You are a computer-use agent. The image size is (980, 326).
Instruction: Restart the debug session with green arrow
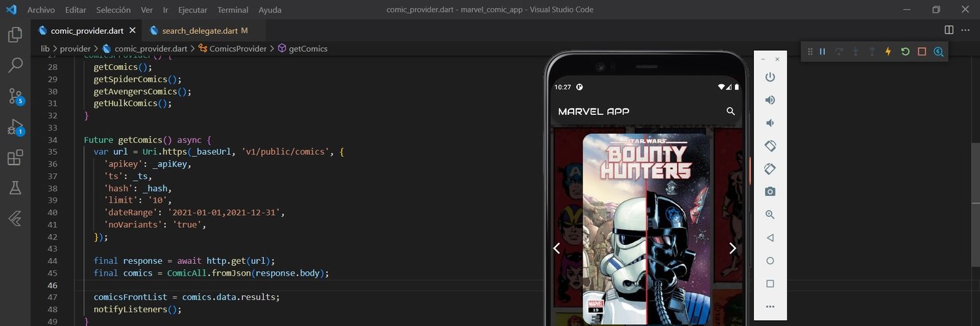coord(905,52)
